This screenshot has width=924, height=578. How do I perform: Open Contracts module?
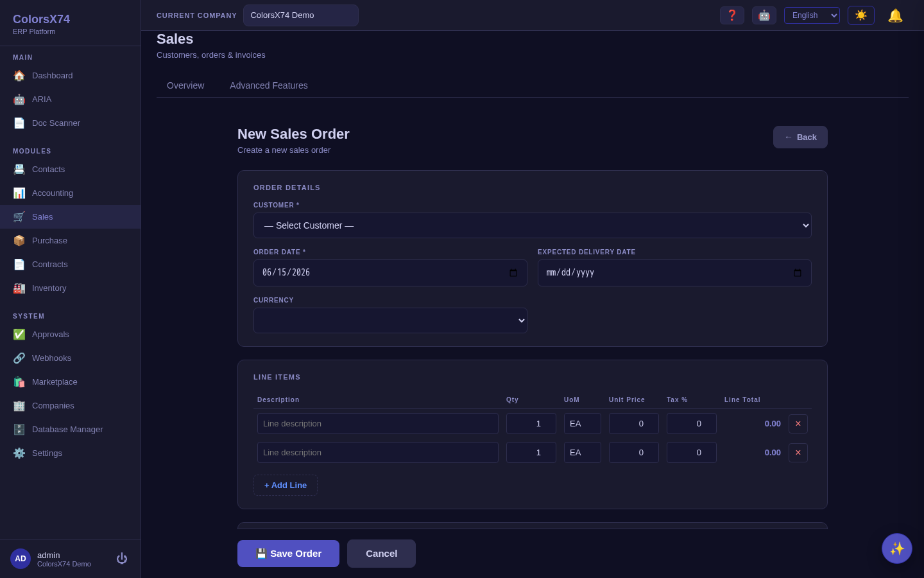(70, 265)
